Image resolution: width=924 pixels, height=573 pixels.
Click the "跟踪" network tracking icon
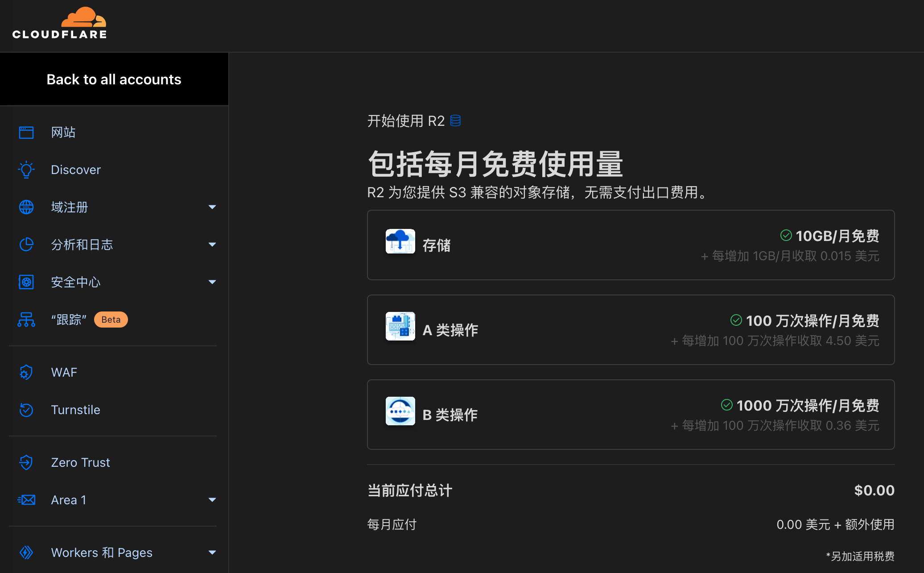click(26, 320)
